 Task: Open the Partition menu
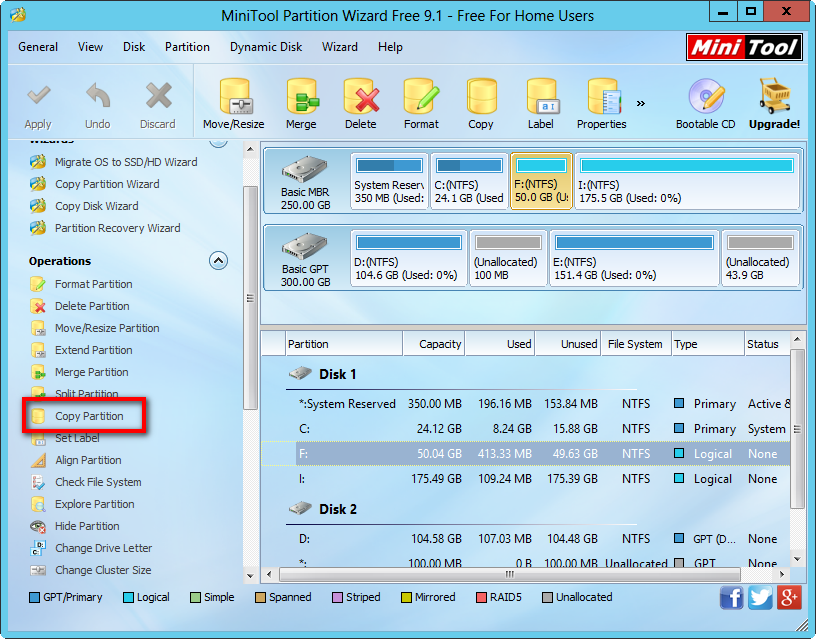click(187, 47)
